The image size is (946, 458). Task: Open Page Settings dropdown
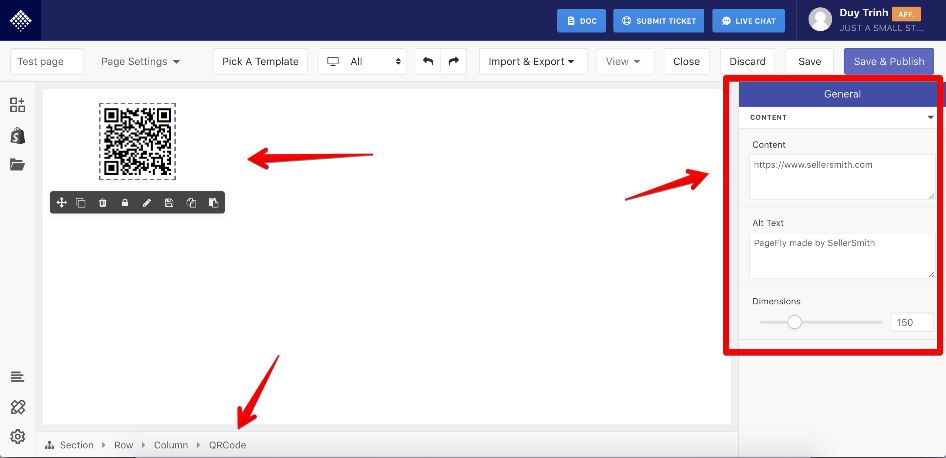click(x=140, y=62)
